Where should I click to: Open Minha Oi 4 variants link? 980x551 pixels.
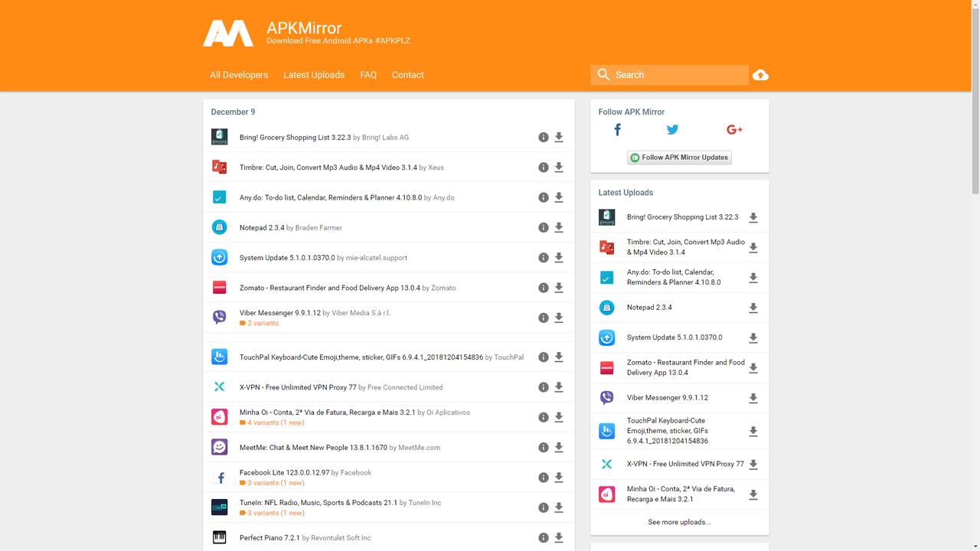tap(272, 422)
